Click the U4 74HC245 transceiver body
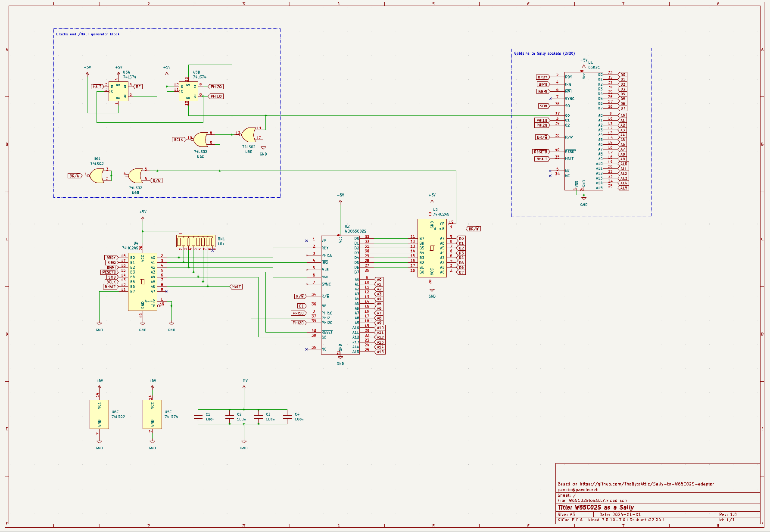The width and height of the screenshot is (770, 532). pyautogui.click(x=142, y=282)
